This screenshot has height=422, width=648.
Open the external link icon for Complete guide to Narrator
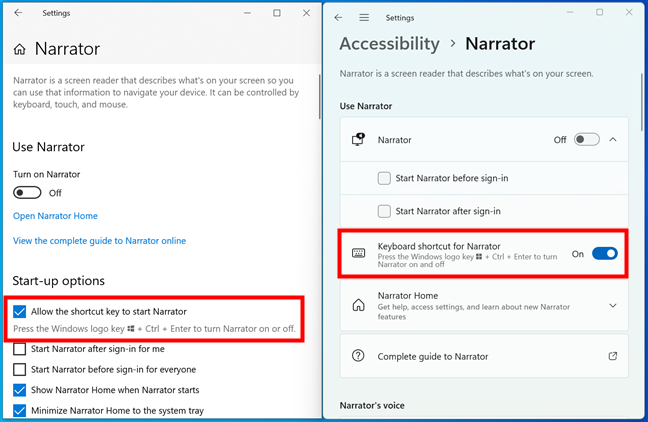(x=613, y=356)
